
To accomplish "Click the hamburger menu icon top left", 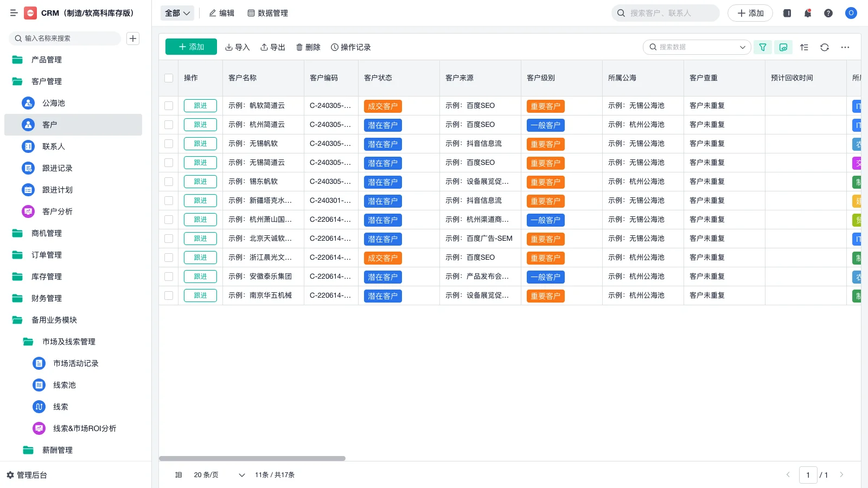I will coord(14,13).
